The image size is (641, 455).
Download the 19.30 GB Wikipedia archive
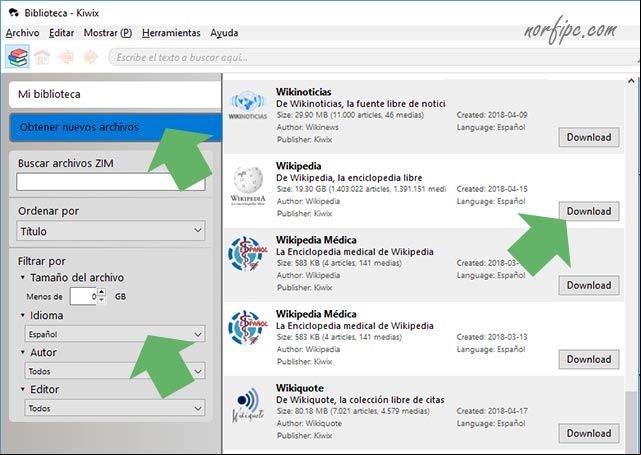point(589,211)
